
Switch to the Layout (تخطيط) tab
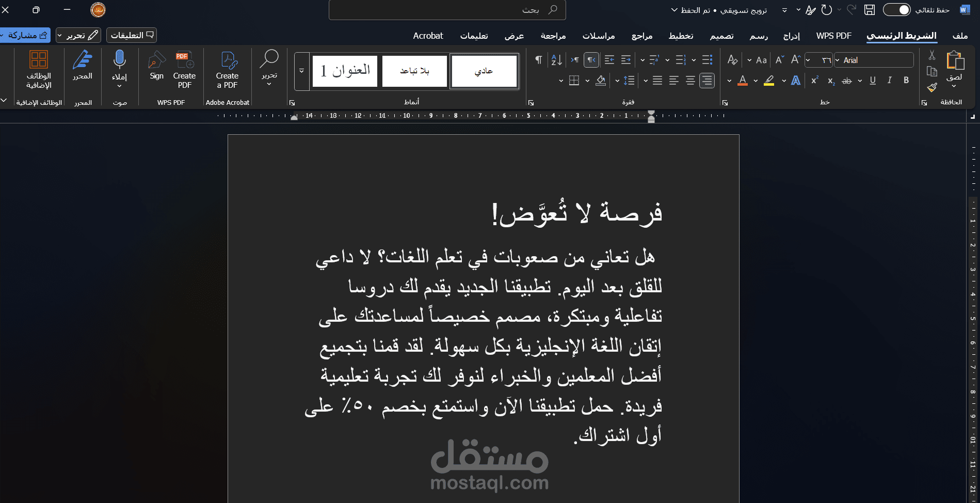click(x=681, y=36)
